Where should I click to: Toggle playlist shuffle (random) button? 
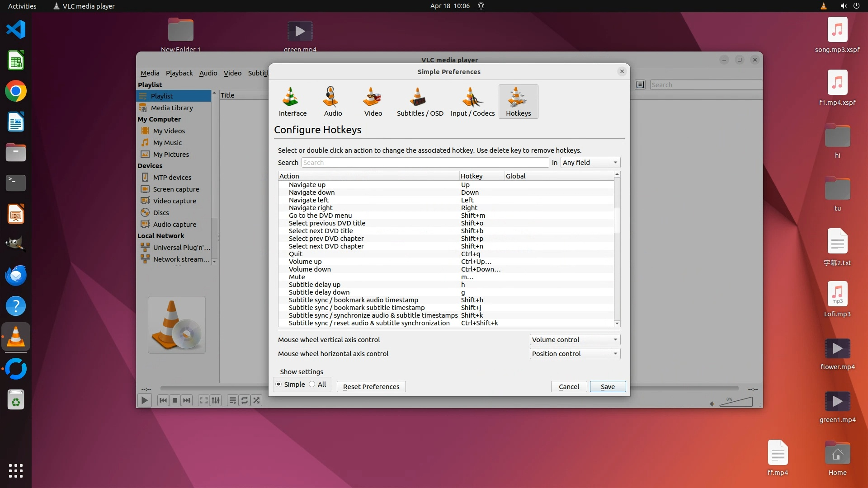pos(256,400)
